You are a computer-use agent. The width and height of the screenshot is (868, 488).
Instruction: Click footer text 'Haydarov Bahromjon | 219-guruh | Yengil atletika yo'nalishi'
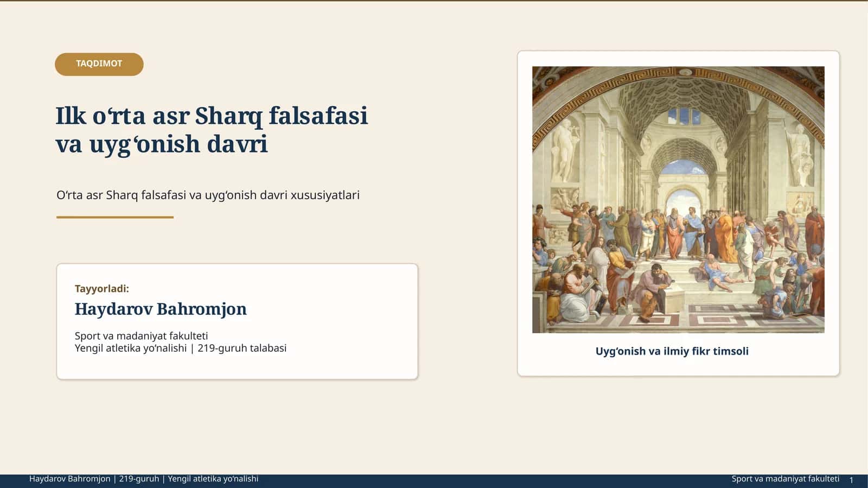click(144, 479)
